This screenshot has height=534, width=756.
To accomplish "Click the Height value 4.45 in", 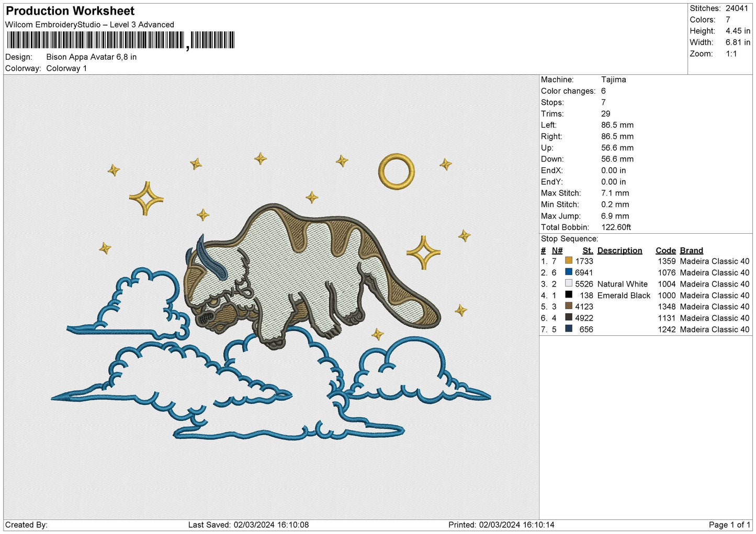I will [x=738, y=31].
